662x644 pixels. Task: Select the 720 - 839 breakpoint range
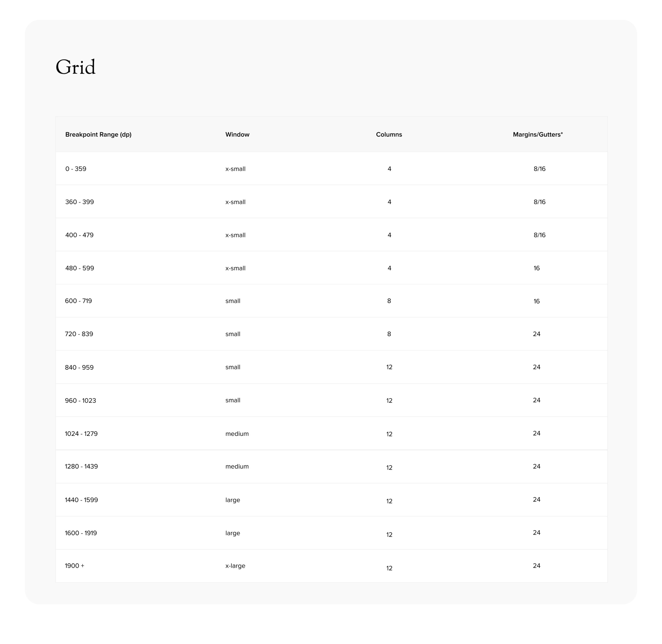point(79,334)
